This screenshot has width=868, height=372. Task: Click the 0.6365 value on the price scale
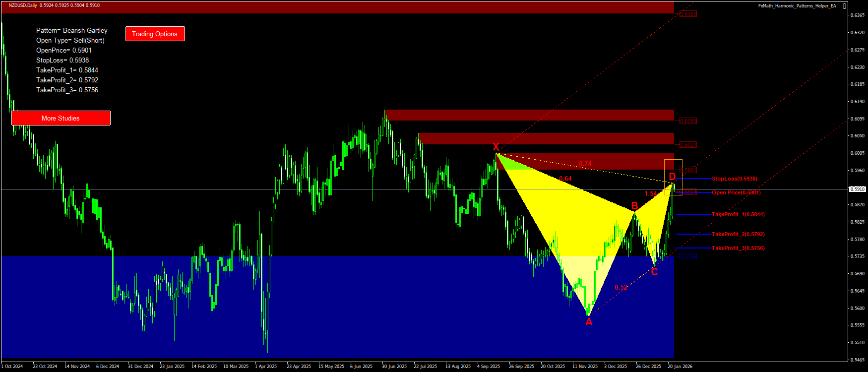[x=858, y=15]
